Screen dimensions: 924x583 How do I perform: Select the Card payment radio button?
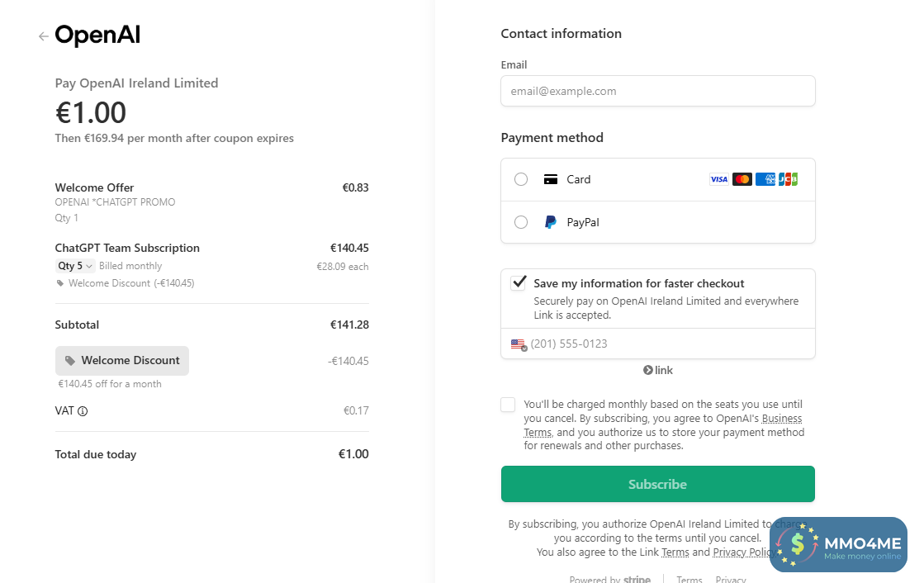click(521, 179)
